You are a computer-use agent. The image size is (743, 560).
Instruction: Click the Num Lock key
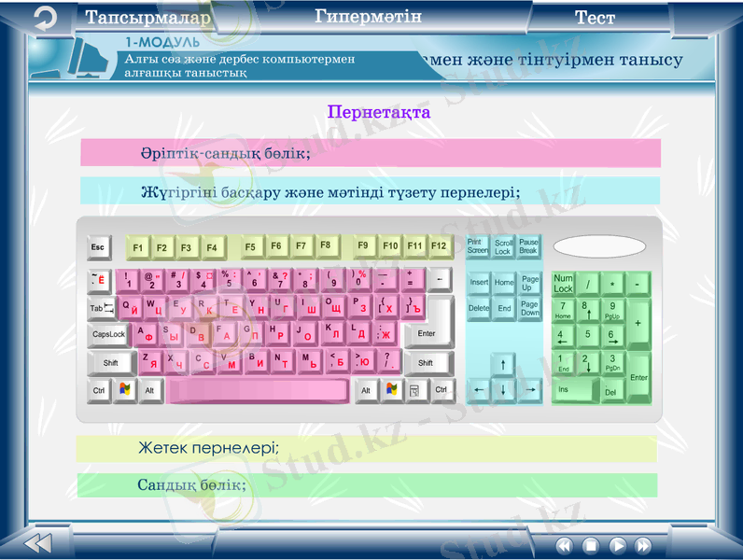tap(563, 284)
